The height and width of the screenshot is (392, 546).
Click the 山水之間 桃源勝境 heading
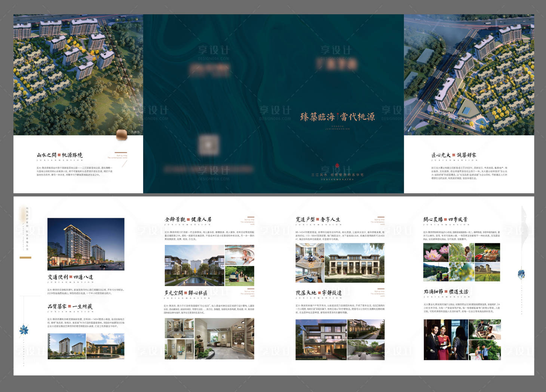[x=59, y=155]
